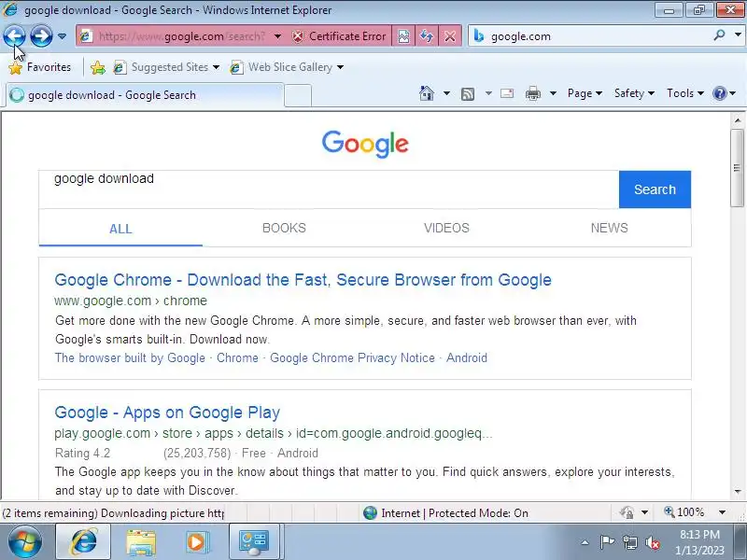Click Internet Explorer taskbar icon

83,542
